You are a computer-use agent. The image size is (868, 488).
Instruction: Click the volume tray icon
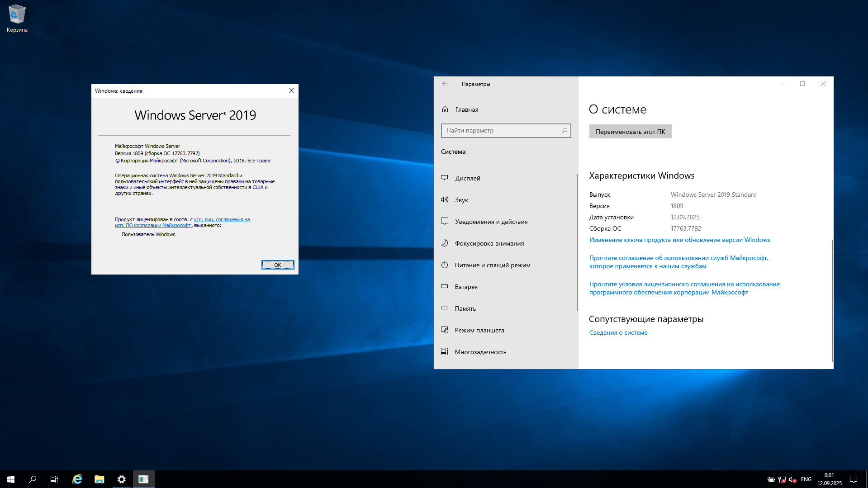coord(792,479)
